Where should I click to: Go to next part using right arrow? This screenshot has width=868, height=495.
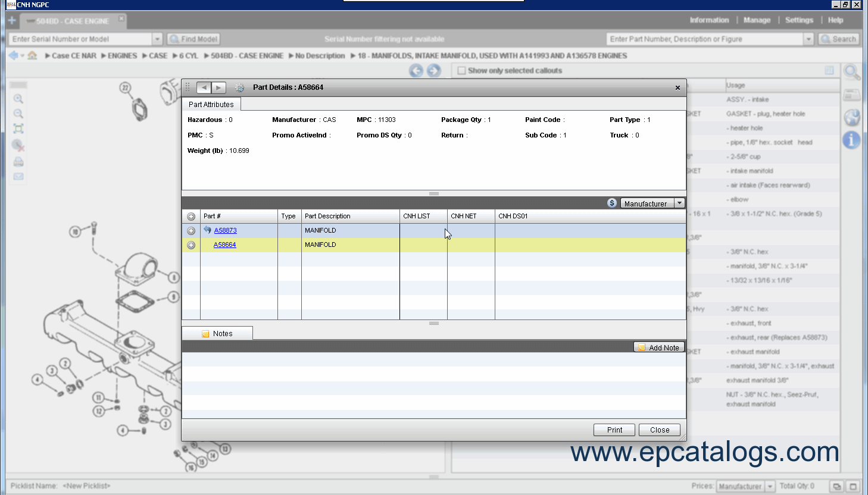tap(218, 87)
